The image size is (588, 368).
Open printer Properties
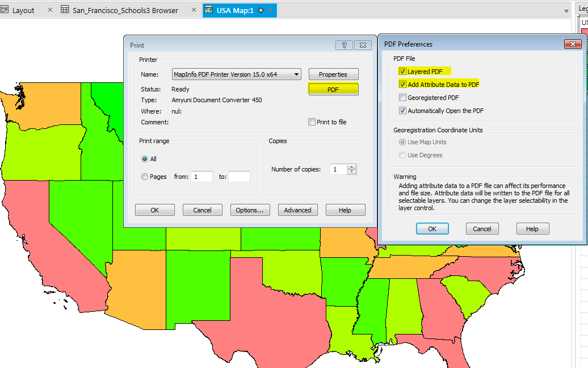point(333,74)
